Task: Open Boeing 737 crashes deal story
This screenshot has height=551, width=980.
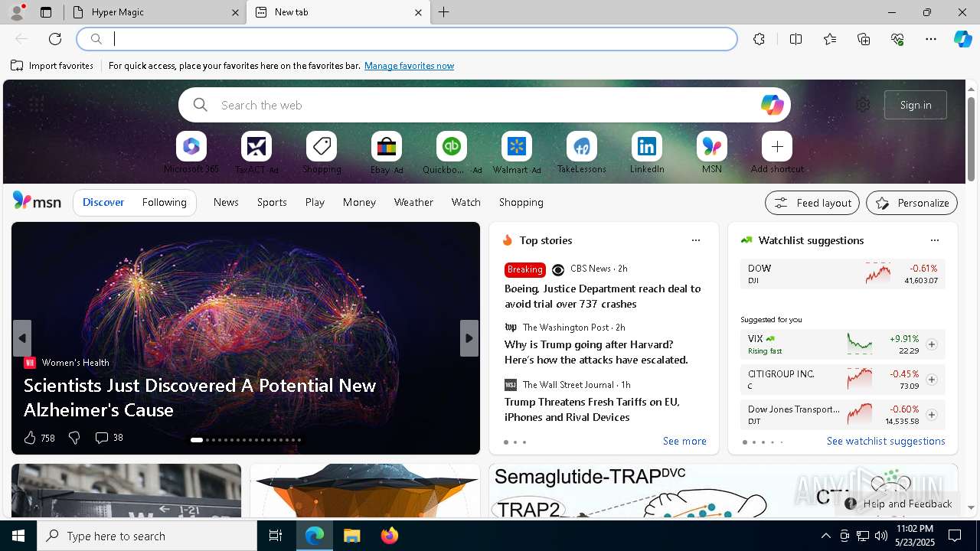Action: pyautogui.click(x=603, y=296)
